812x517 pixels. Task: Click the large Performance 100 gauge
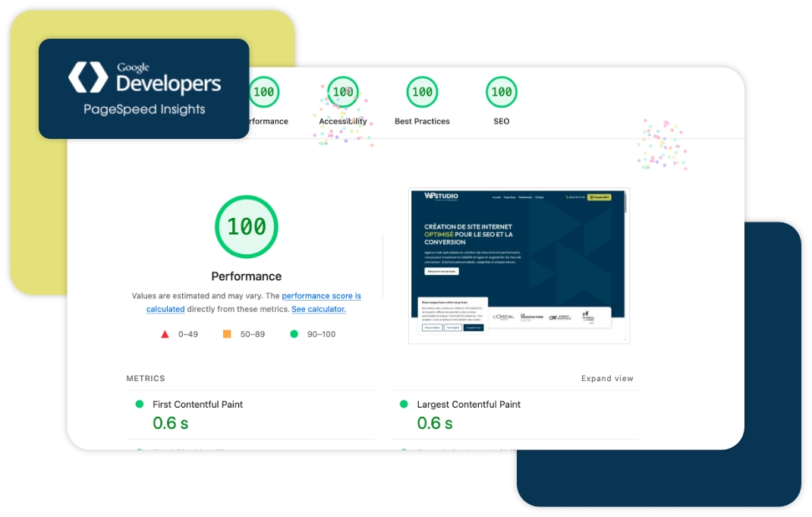(247, 227)
